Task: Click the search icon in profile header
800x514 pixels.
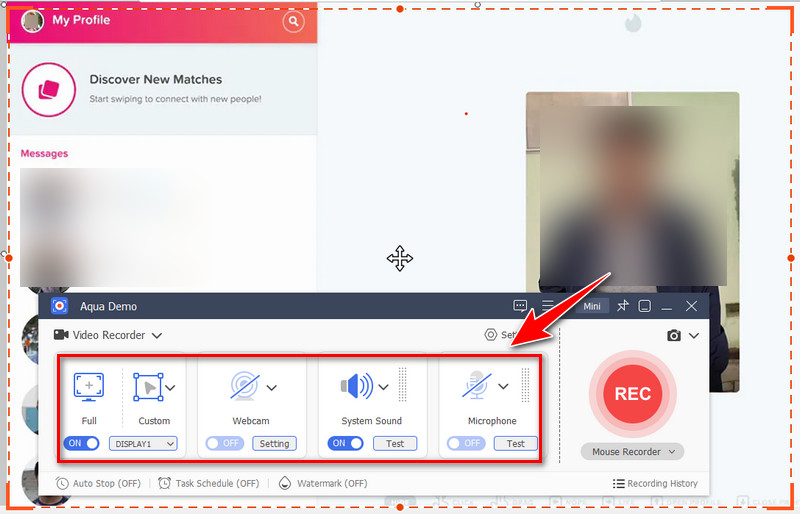Action: tap(293, 21)
